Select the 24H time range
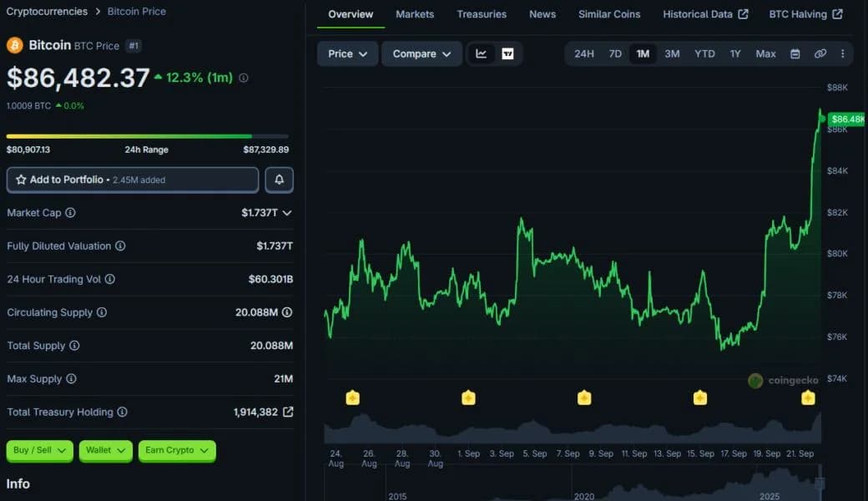 coord(584,53)
